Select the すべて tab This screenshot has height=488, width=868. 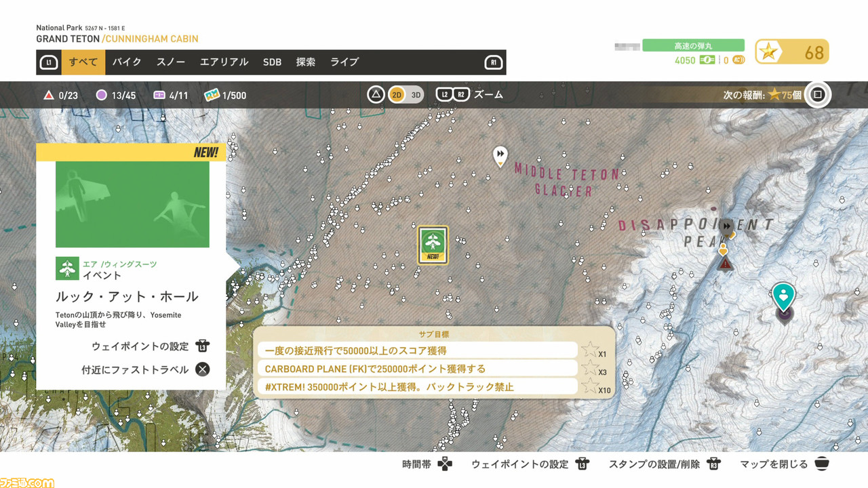[x=83, y=62]
